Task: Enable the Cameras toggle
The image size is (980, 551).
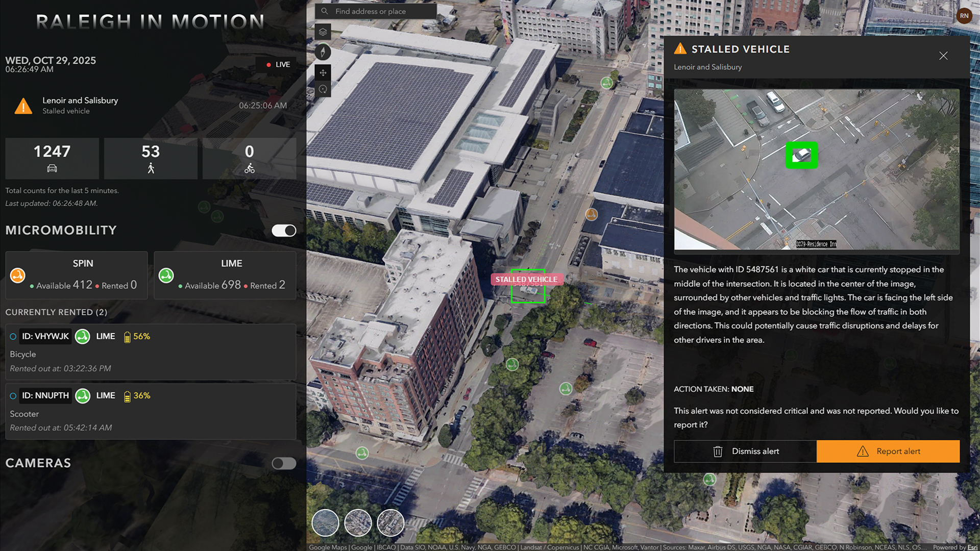Action: (x=284, y=463)
